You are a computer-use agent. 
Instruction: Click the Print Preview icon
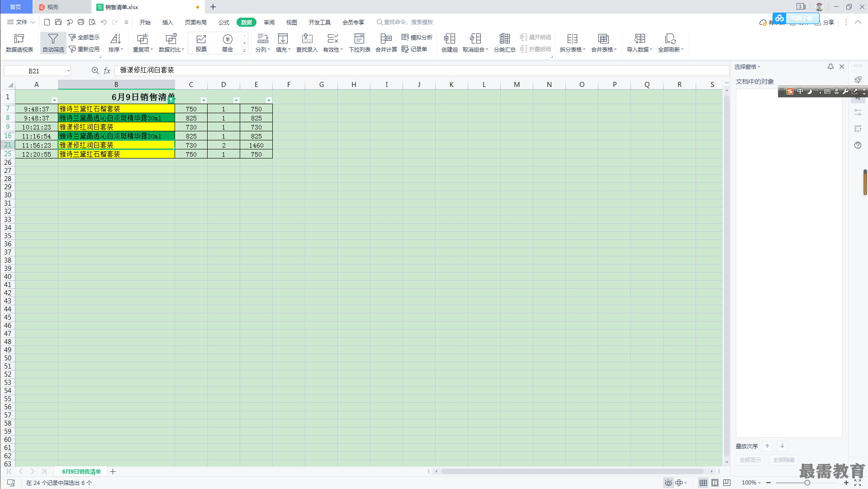pyautogui.click(x=92, y=22)
